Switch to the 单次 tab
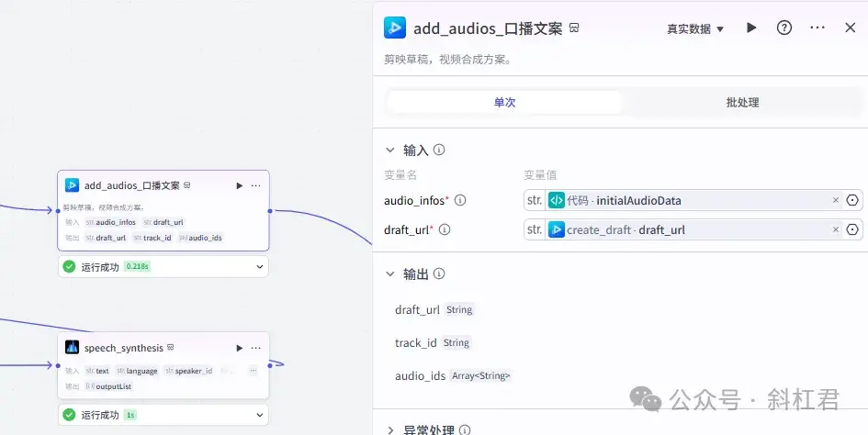 click(x=504, y=103)
